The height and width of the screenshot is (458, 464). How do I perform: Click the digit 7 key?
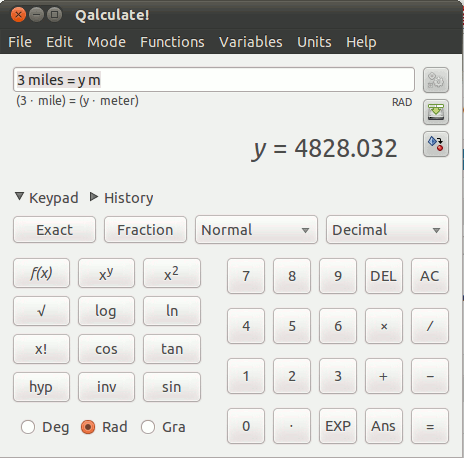246,276
